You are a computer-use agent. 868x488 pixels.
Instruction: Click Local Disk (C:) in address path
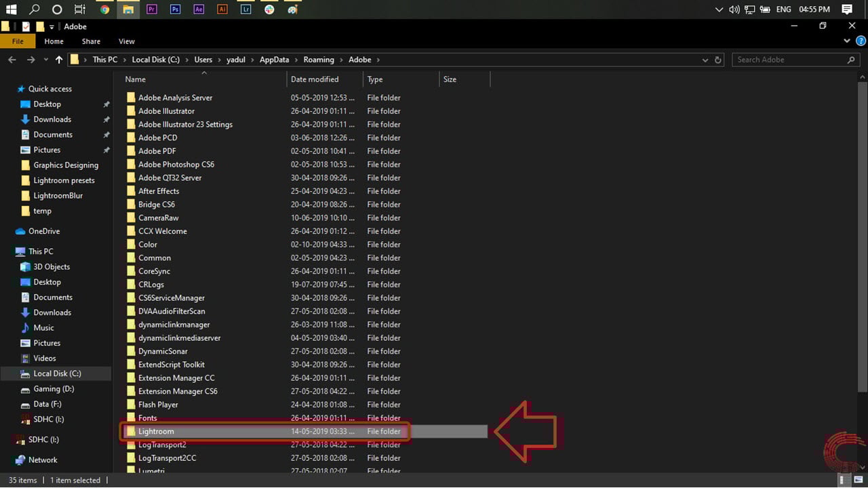(156, 60)
